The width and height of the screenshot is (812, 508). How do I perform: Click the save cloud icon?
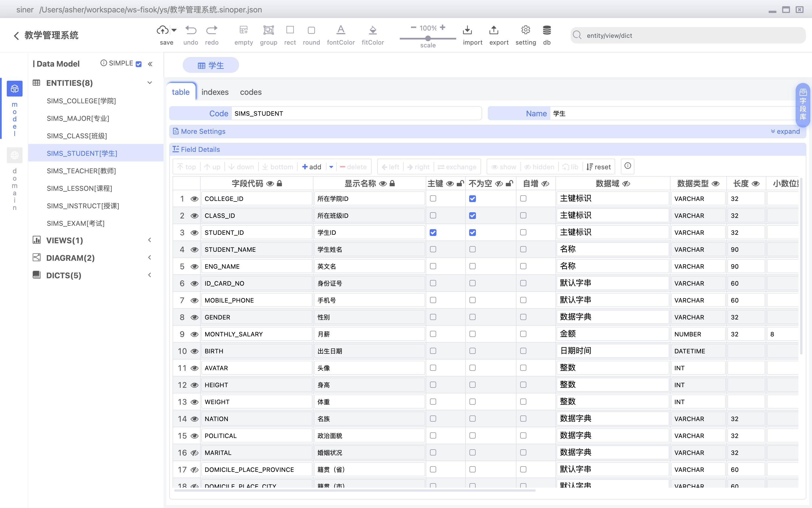coord(163,30)
